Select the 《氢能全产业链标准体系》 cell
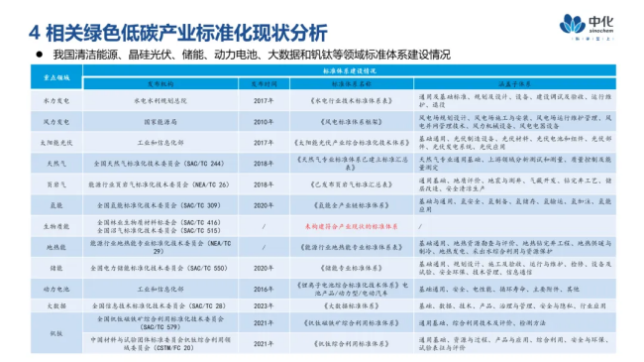The image size is (644, 362). pyautogui.click(x=352, y=205)
